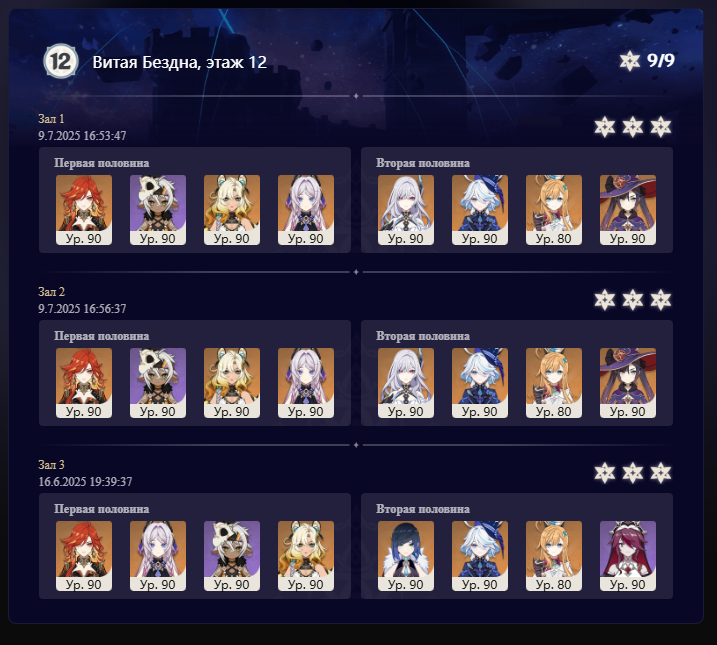Screen dimensions: 717x645
Task: Click crimson-haired nun character in Зал 3
Action: [x=628, y=556]
